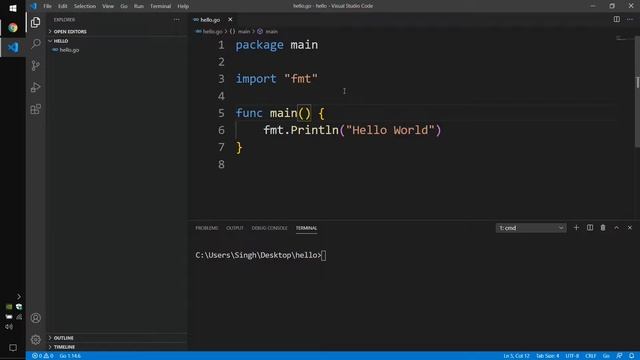Open the Run menu
Viewport: 640px width, 360px height.
139,6
